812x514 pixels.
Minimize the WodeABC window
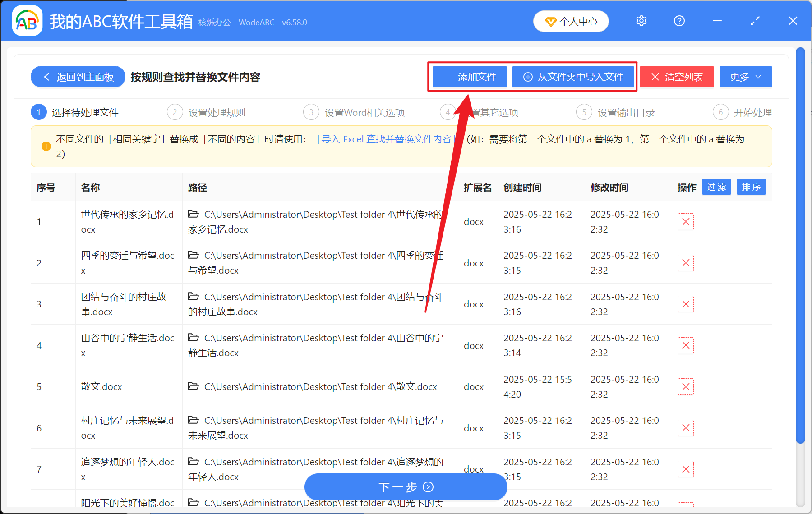[x=717, y=21]
